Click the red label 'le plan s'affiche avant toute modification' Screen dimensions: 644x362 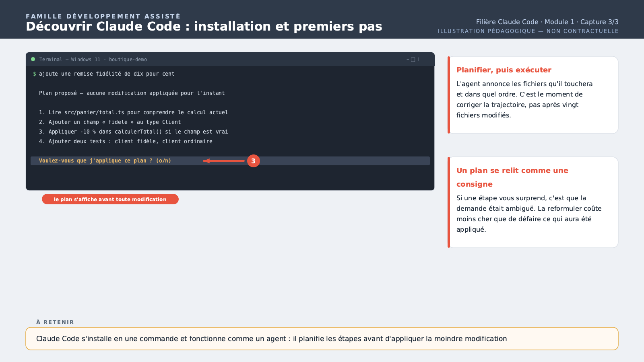(x=110, y=199)
